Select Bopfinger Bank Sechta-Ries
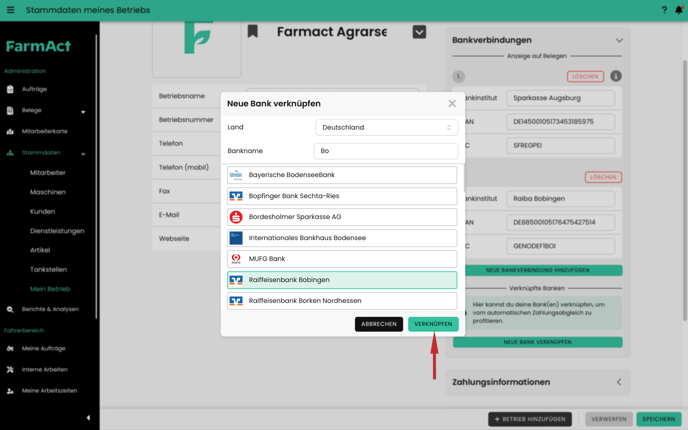The height and width of the screenshot is (430, 688). click(342, 196)
